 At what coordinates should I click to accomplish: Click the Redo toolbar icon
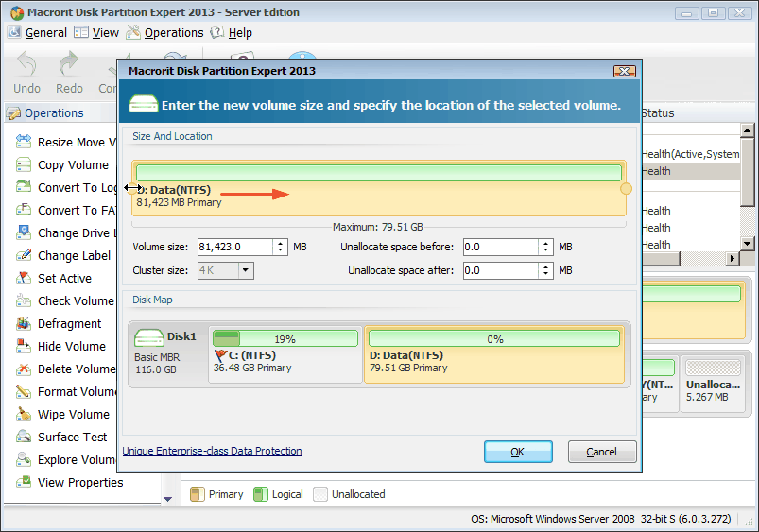pyautogui.click(x=69, y=64)
